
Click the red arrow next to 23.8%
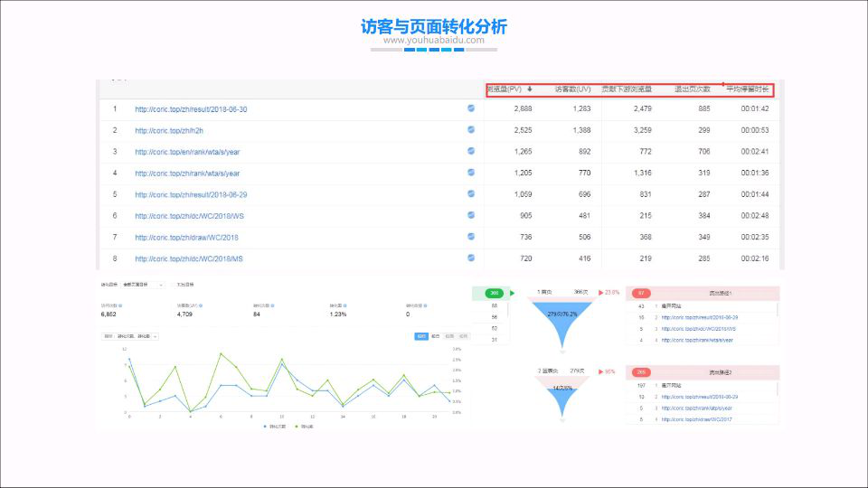(x=600, y=293)
